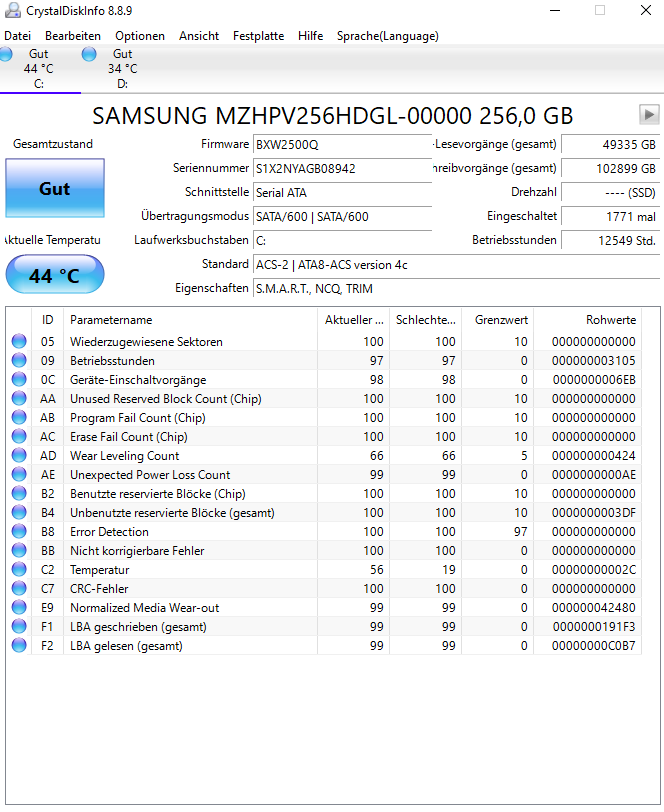Select drive C: tab at 44 °C

(x=38, y=69)
